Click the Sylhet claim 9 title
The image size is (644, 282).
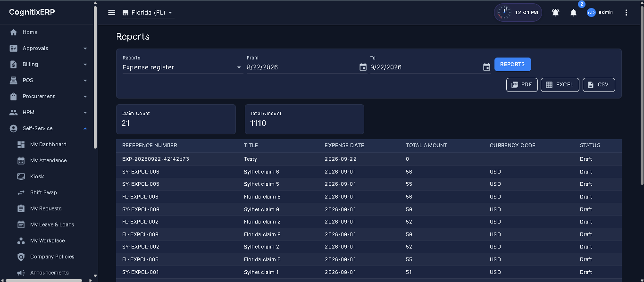(x=261, y=209)
